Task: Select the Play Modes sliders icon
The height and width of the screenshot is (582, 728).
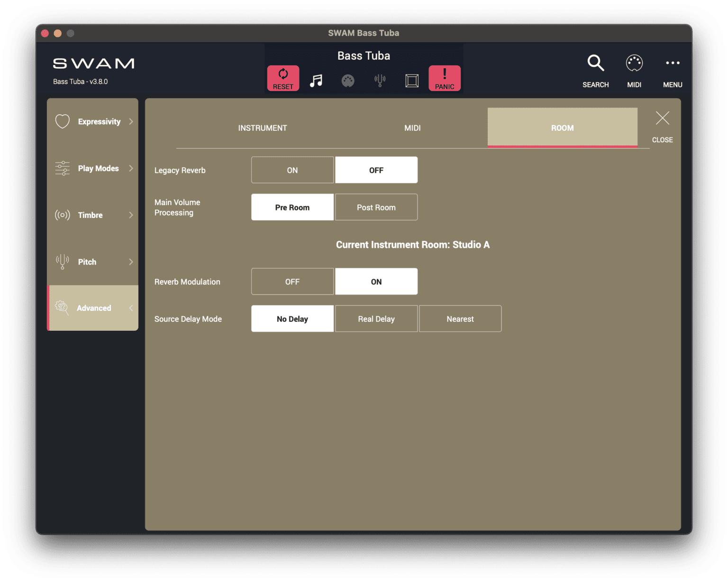Action: (x=62, y=168)
